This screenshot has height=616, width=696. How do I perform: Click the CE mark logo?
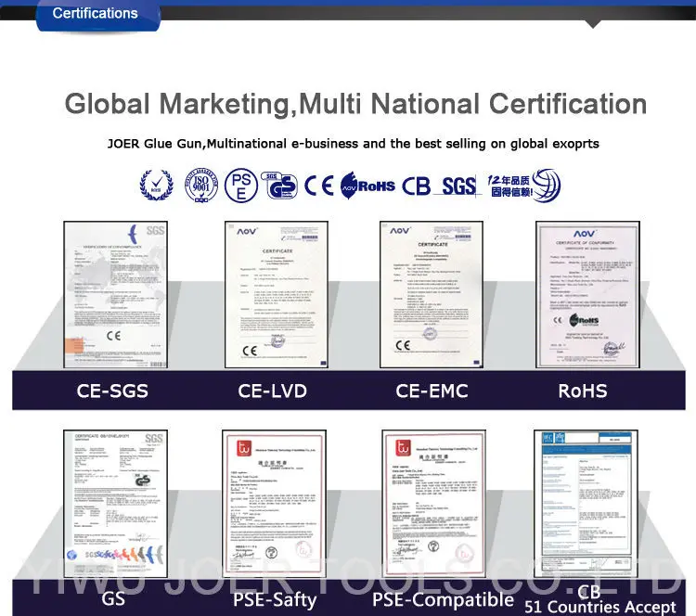318,186
